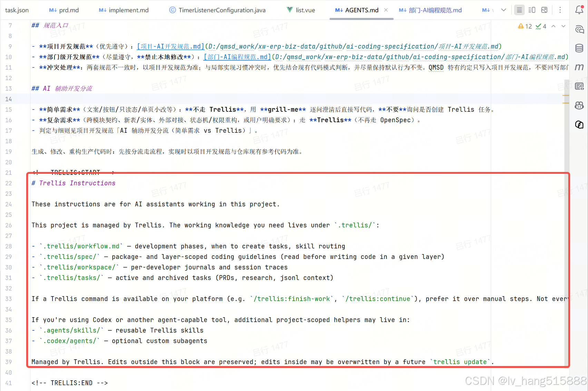Click the bold 'grill-me' text
The height and width of the screenshot is (391, 588).
click(x=283, y=109)
